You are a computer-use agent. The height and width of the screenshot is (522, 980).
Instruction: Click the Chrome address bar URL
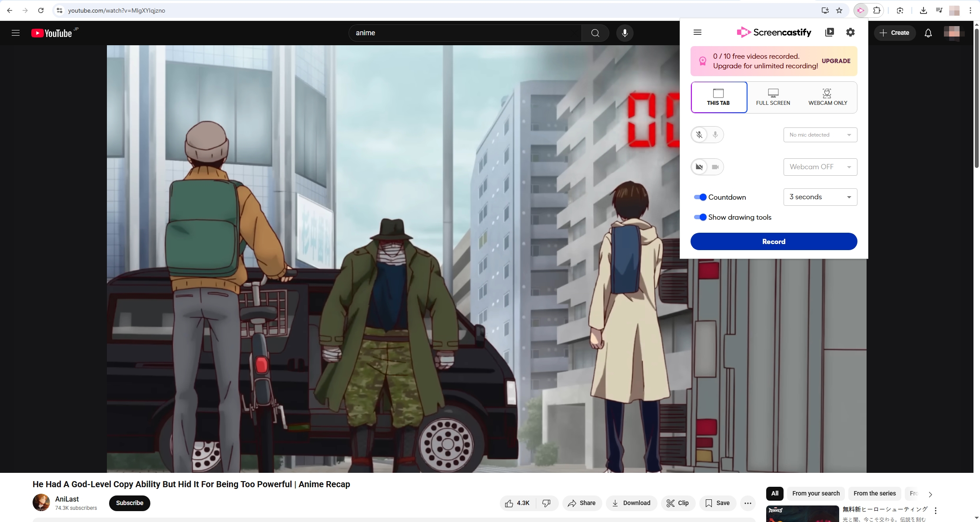[x=116, y=10]
